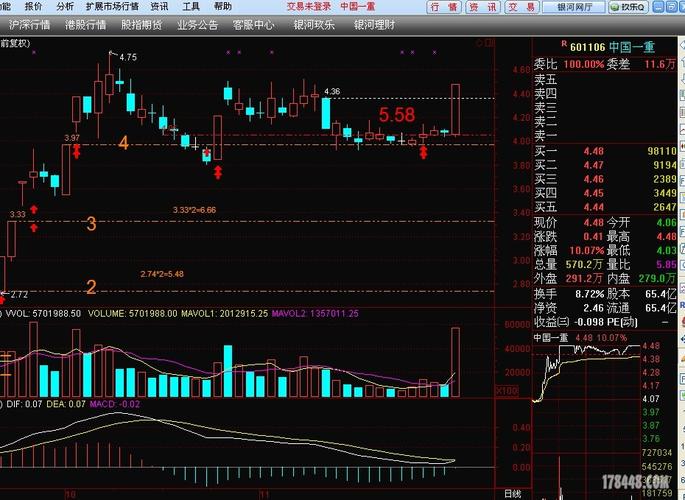Viewport: 685px width, 500px height.
Task: Switch to the 银河理财 tab
Action: (x=374, y=25)
